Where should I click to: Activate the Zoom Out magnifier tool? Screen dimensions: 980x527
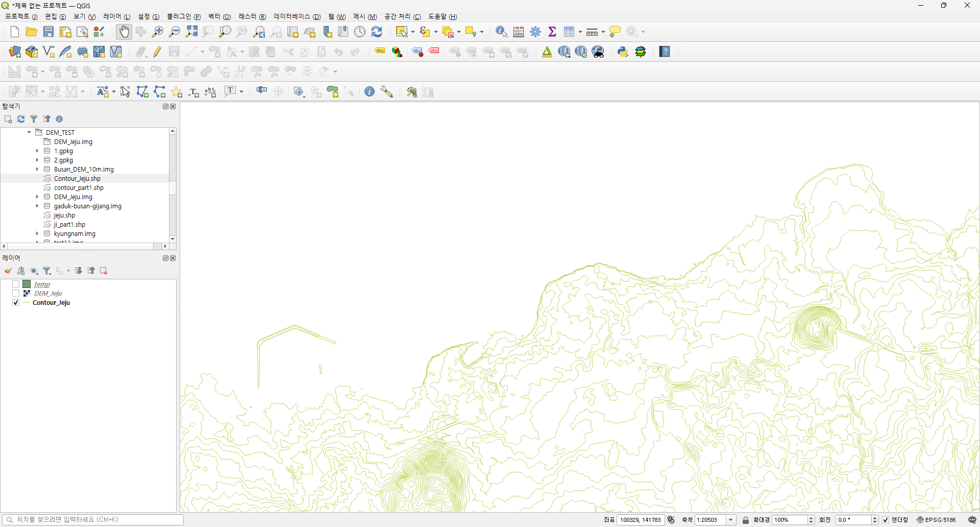pos(175,32)
